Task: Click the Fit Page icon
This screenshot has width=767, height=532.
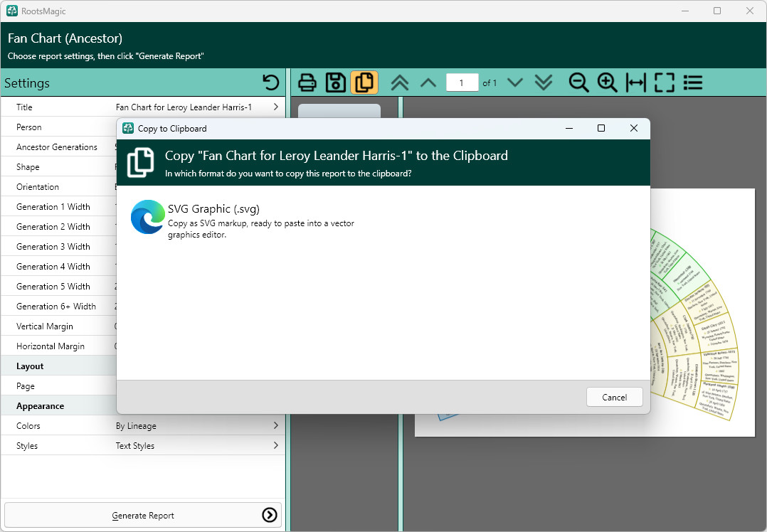Action: click(x=665, y=83)
